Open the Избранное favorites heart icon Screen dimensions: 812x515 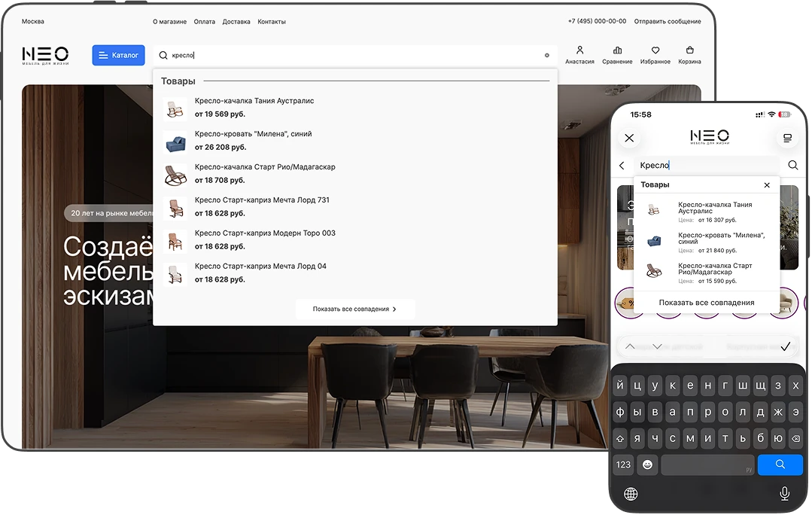point(655,55)
